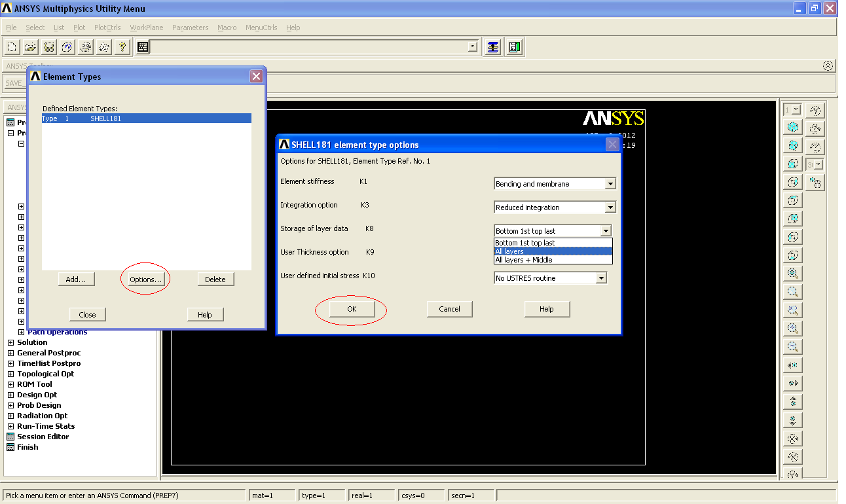
Task: Open the User defined initial stress K10 dropdown
Action: coord(601,278)
